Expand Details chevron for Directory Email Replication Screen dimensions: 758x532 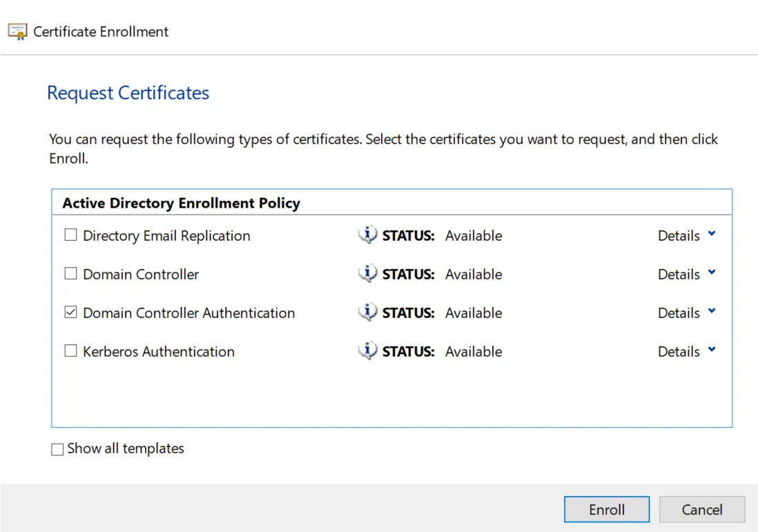pos(712,234)
